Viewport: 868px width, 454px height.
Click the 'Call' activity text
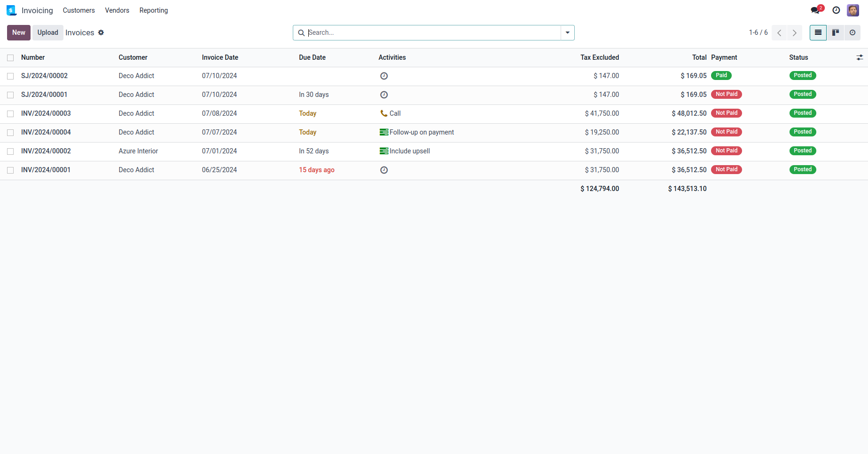pos(395,113)
